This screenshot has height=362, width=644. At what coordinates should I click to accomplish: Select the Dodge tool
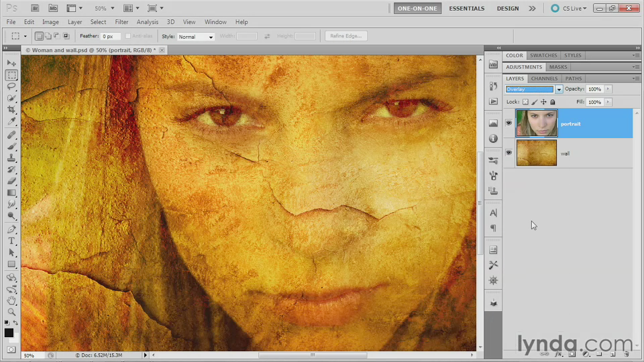[x=11, y=215]
